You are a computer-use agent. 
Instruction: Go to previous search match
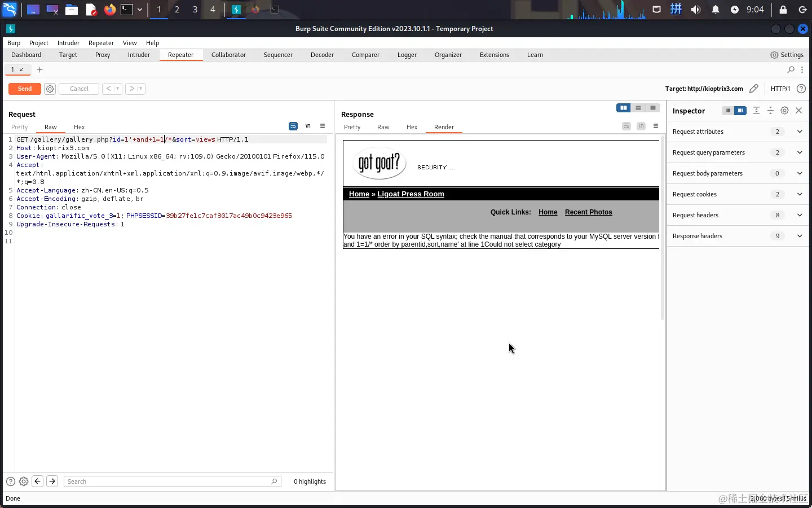click(38, 481)
